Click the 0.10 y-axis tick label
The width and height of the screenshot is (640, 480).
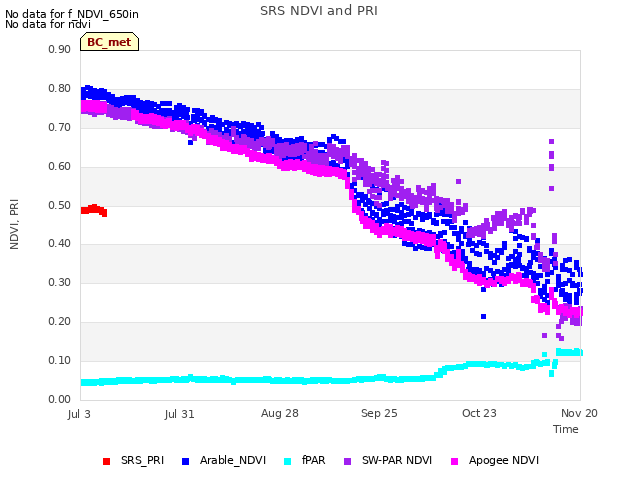(60, 360)
